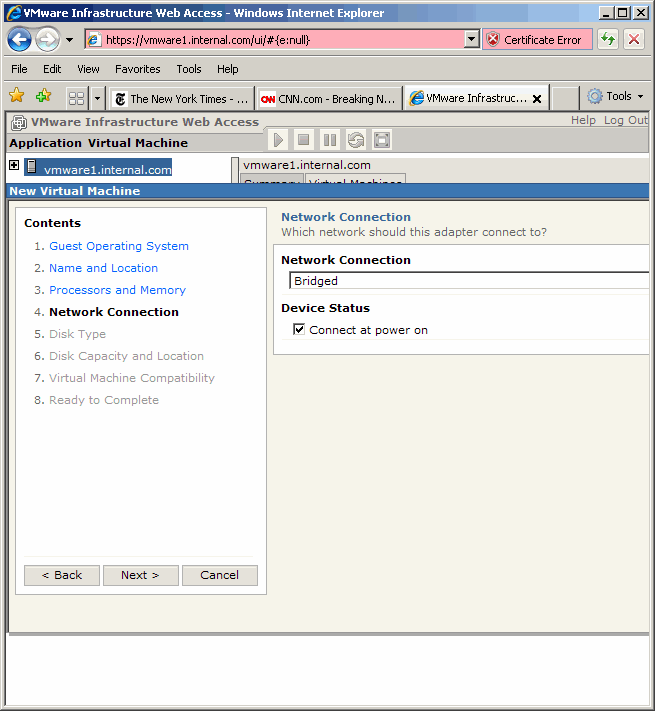The image size is (655, 711).
Task: Expand the vmware1.internal.com tree node
Action: point(14,166)
